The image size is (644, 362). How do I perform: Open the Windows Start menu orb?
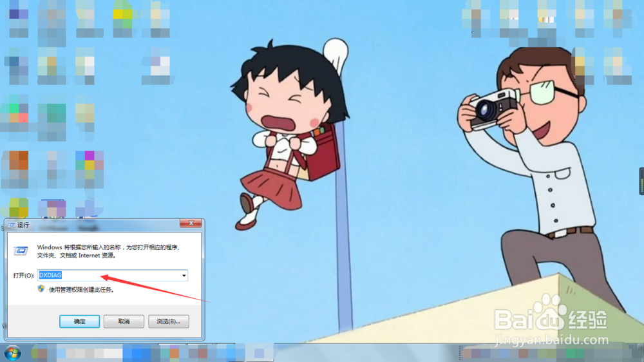pyautogui.click(x=12, y=353)
